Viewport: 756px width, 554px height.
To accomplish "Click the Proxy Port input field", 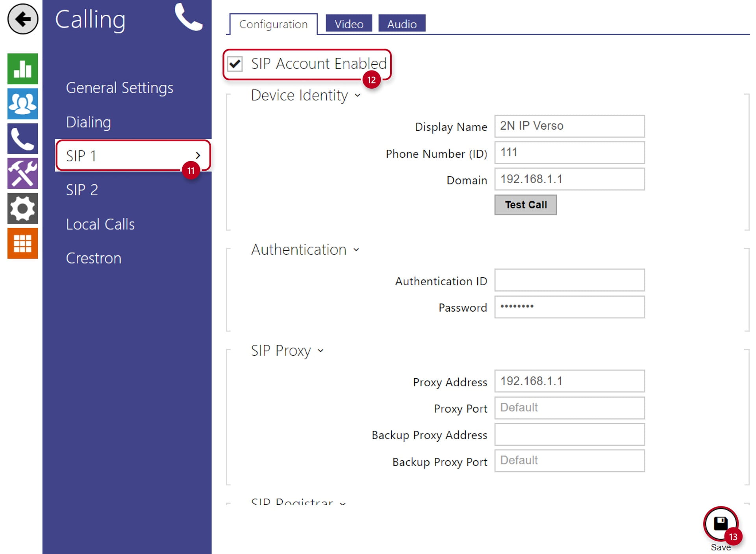I will click(x=569, y=408).
